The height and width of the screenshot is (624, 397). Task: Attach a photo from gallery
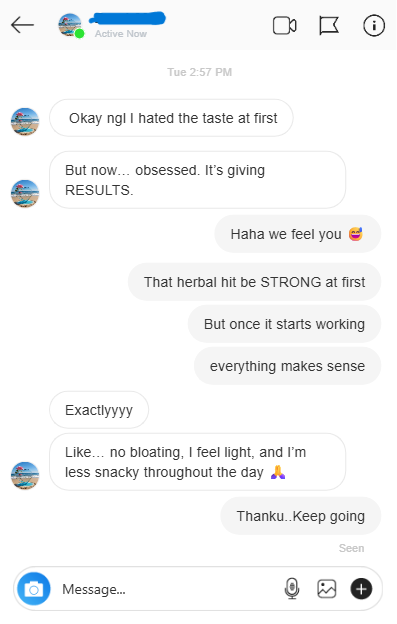coord(327,589)
